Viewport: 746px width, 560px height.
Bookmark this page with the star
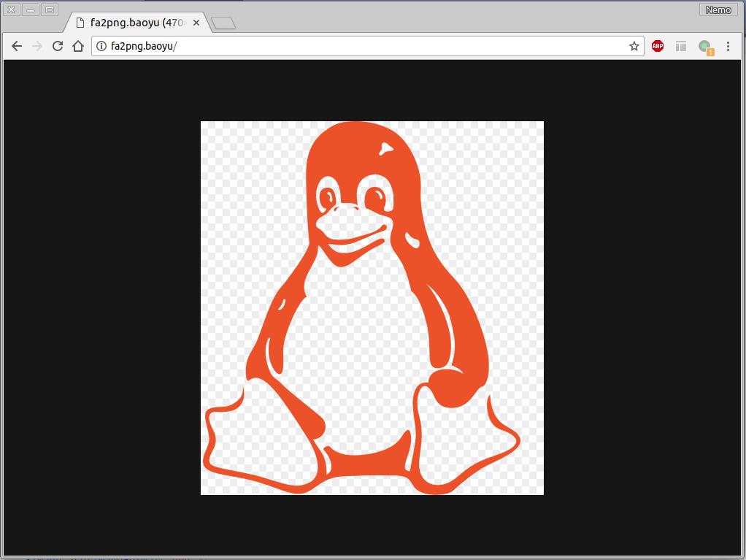click(x=634, y=46)
